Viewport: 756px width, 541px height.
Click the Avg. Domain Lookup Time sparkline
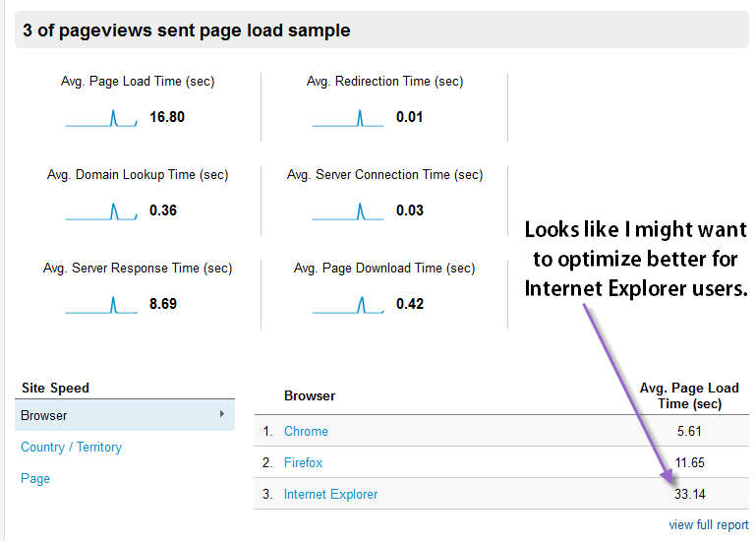pos(101,211)
